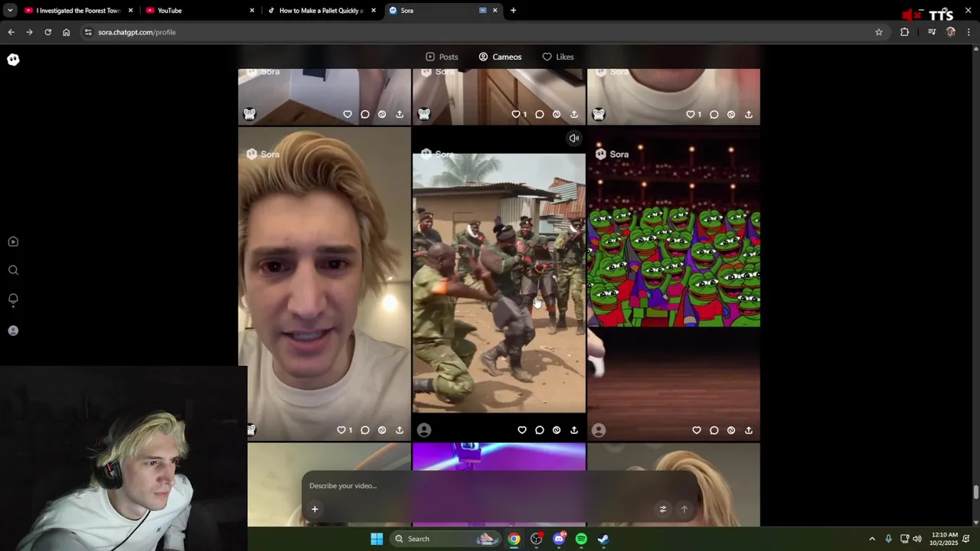
Task: Like the top-right video with one like
Action: 691,114
